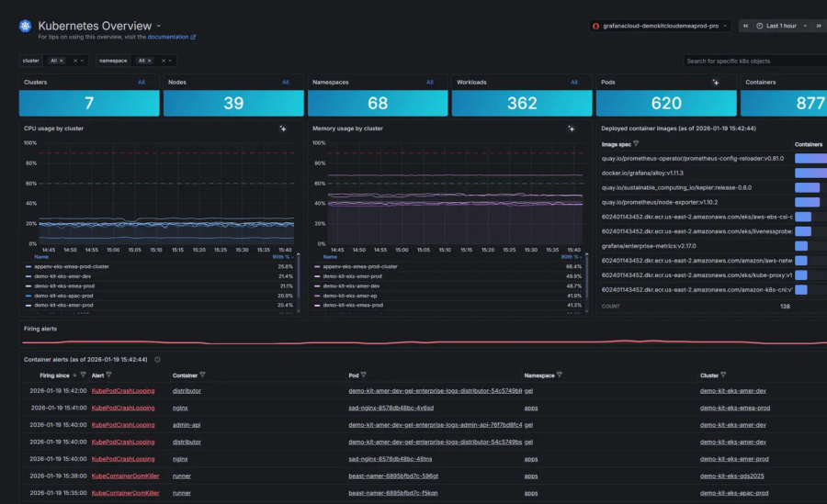This screenshot has width=827, height=504.
Task: Open the Last 1 hour time picker
Action: 782,26
